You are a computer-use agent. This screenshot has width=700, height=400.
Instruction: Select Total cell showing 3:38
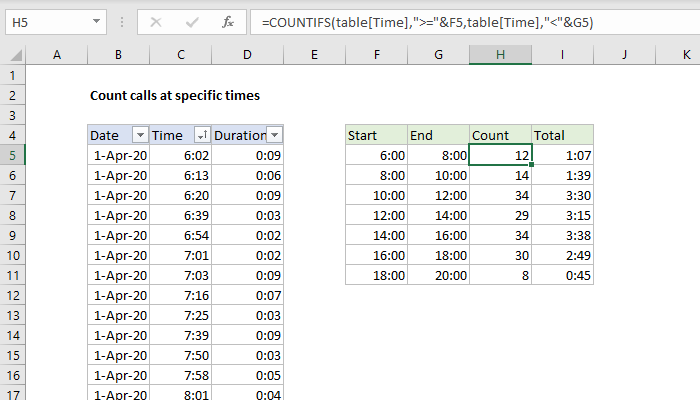pyautogui.click(x=562, y=235)
